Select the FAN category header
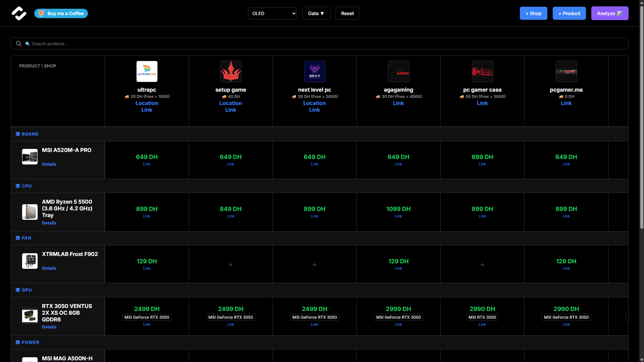The height and width of the screenshot is (362, 644). pos(27,238)
